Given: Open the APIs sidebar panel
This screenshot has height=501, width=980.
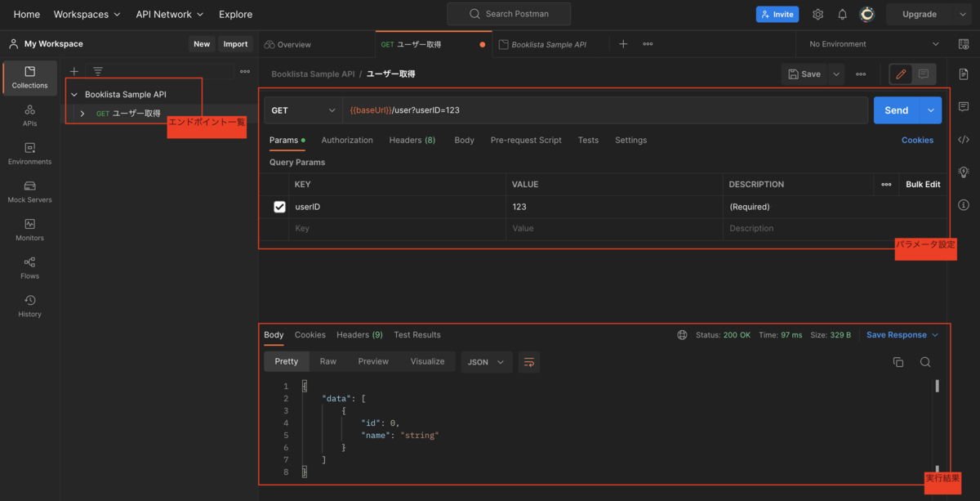Looking at the screenshot, I should pyautogui.click(x=29, y=115).
